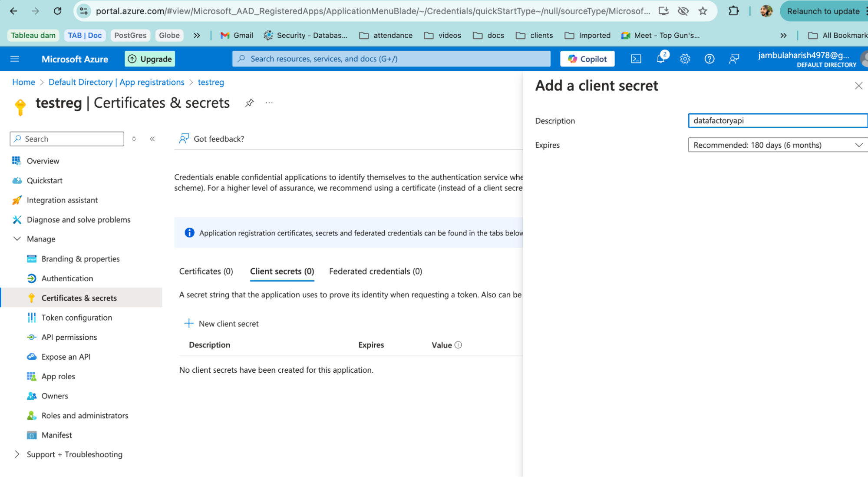
Task: Go to Default Directory App registrations breadcrumb
Action: pos(116,82)
